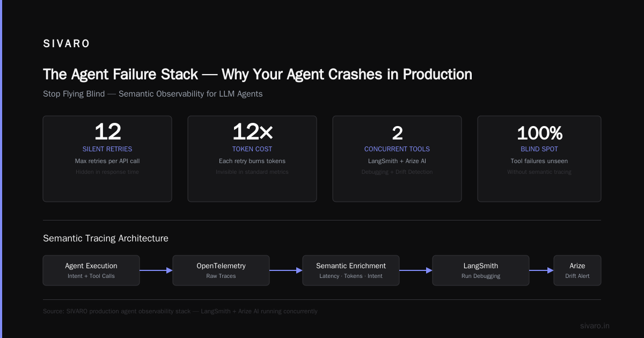Viewport: 644px width, 338px height.
Task: Click the '2' concurrent tools figure
Action: tap(397, 132)
